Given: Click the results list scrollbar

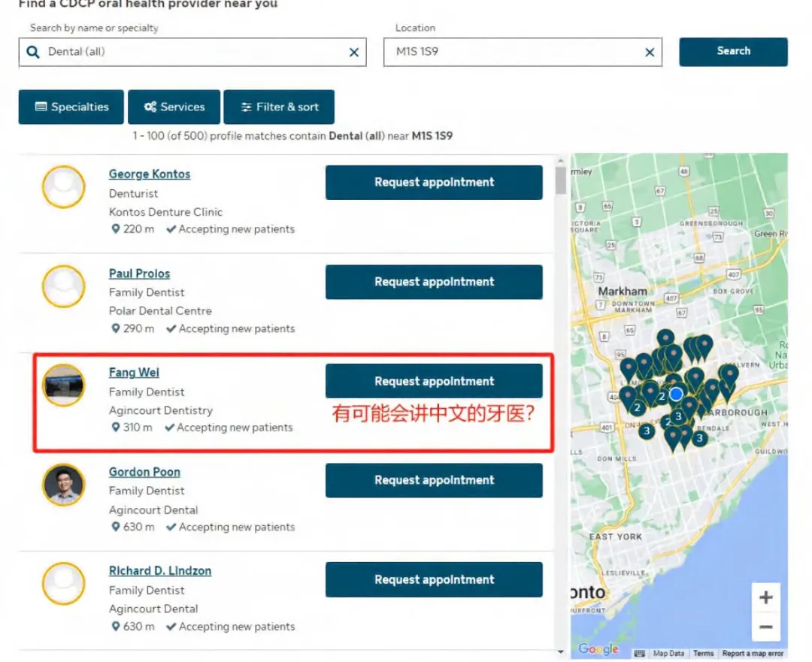Looking at the screenshot, I should (559, 180).
